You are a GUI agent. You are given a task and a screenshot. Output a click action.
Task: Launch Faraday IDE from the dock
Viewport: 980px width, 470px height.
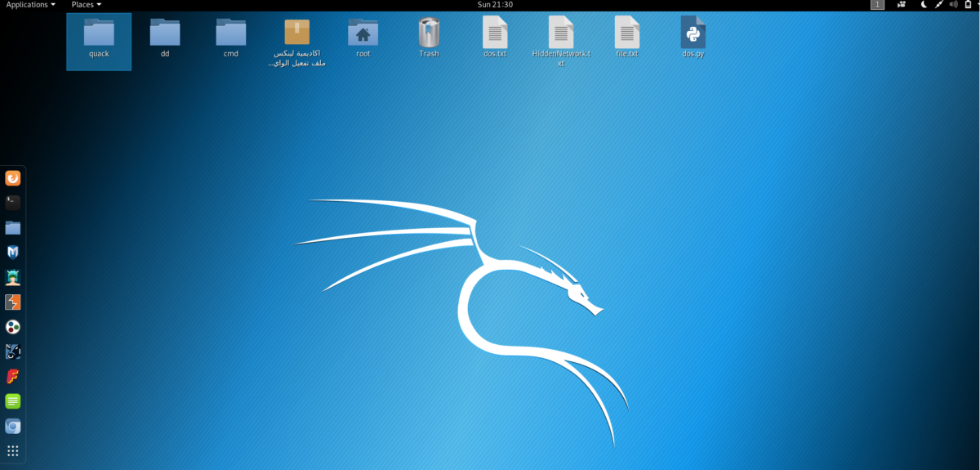(13, 377)
